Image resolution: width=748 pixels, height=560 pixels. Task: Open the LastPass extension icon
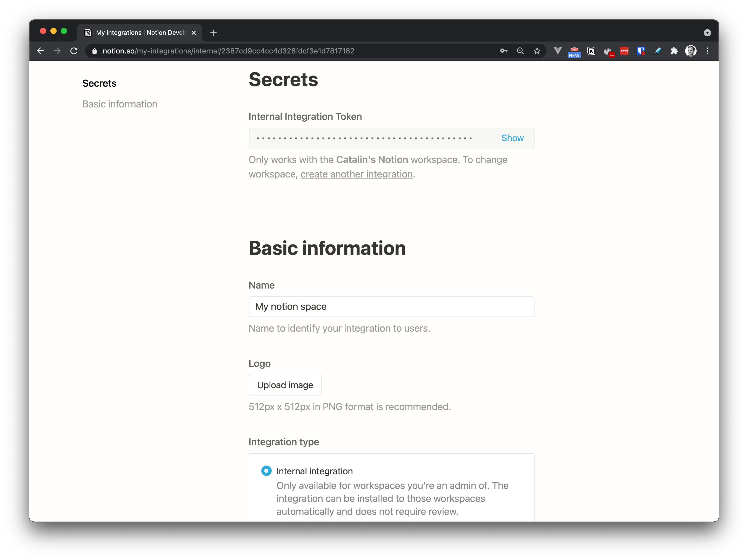click(x=624, y=51)
